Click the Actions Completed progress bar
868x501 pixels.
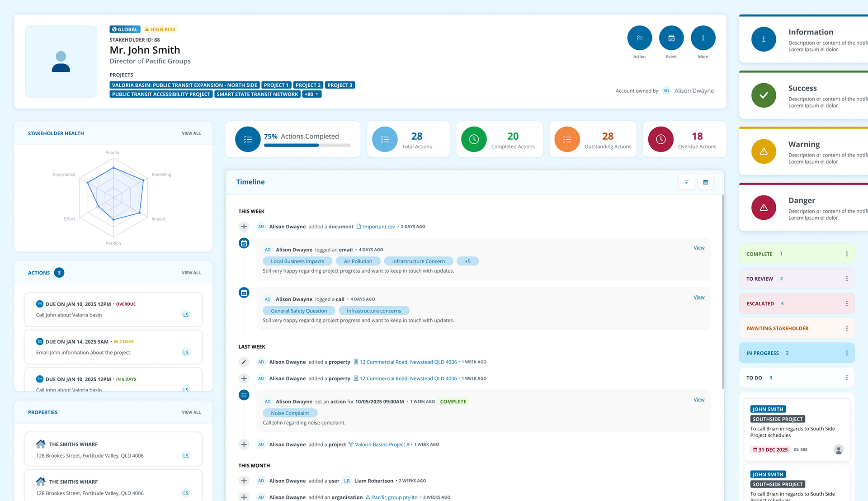pyautogui.click(x=307, y=145)
